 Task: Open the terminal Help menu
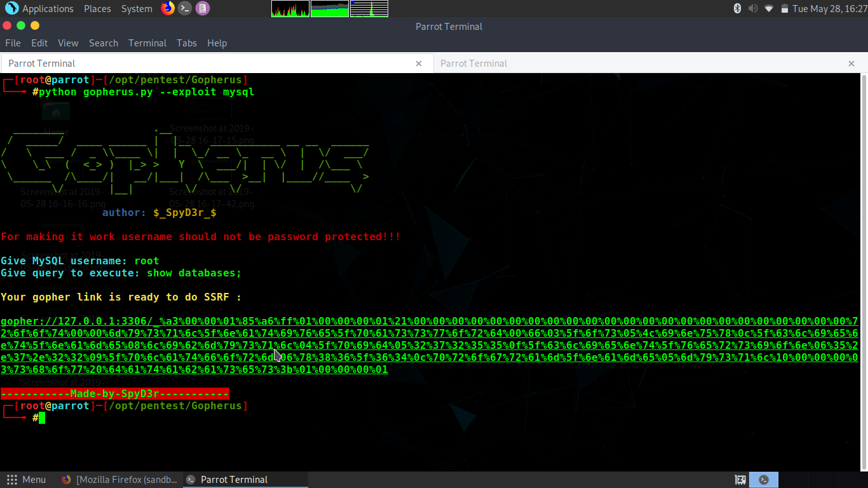click(x=217, y=43)
